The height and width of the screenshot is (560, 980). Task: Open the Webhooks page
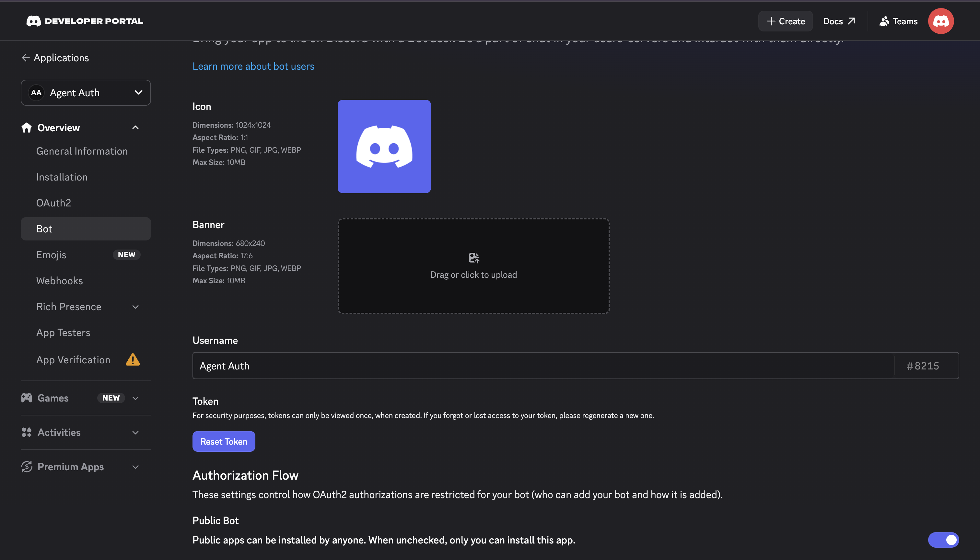tap(60, 281)
